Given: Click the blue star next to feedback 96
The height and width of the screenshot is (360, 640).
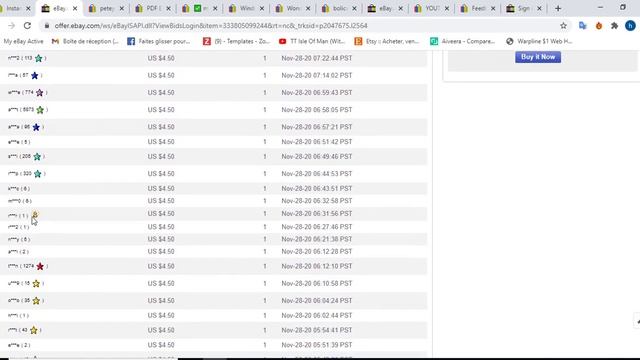Looking at the screenshot, I should pos(36,127).
